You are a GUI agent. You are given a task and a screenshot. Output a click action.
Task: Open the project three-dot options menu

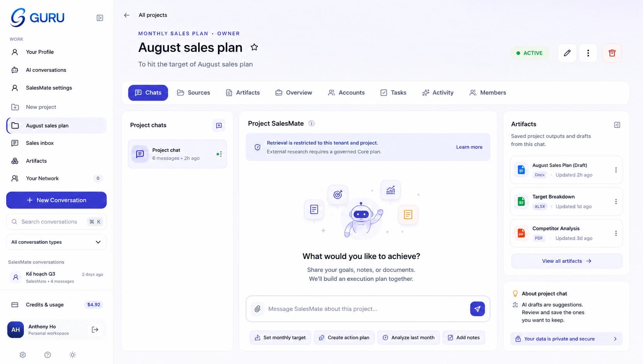(588, 53)
